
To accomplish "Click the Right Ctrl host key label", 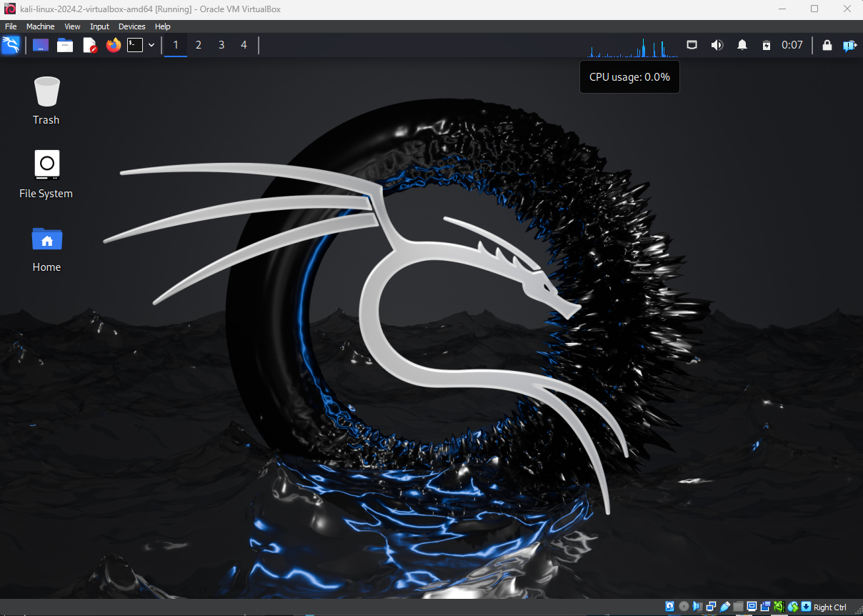I will click(x=830, y=607).
